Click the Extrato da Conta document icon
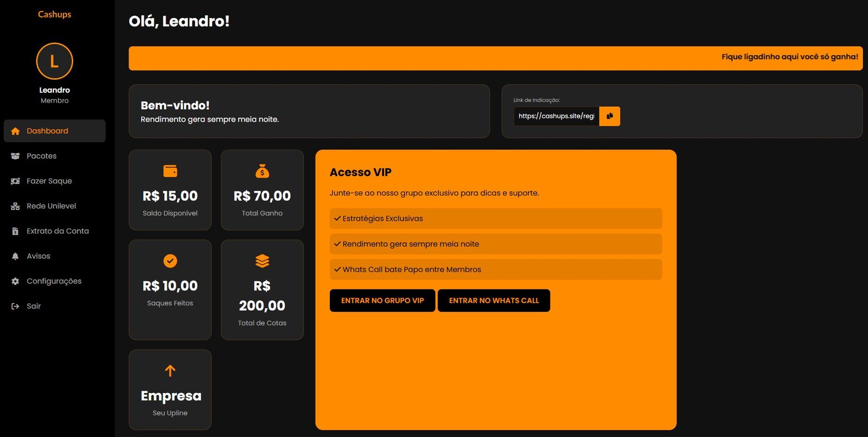 click(x=15, y=231)
